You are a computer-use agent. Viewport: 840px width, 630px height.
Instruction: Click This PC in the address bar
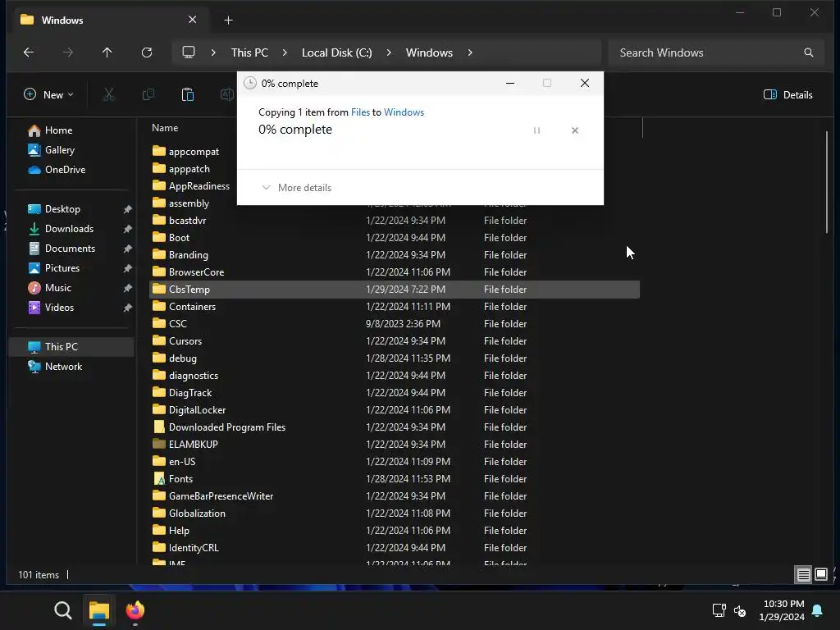click(x=249, y=52)
